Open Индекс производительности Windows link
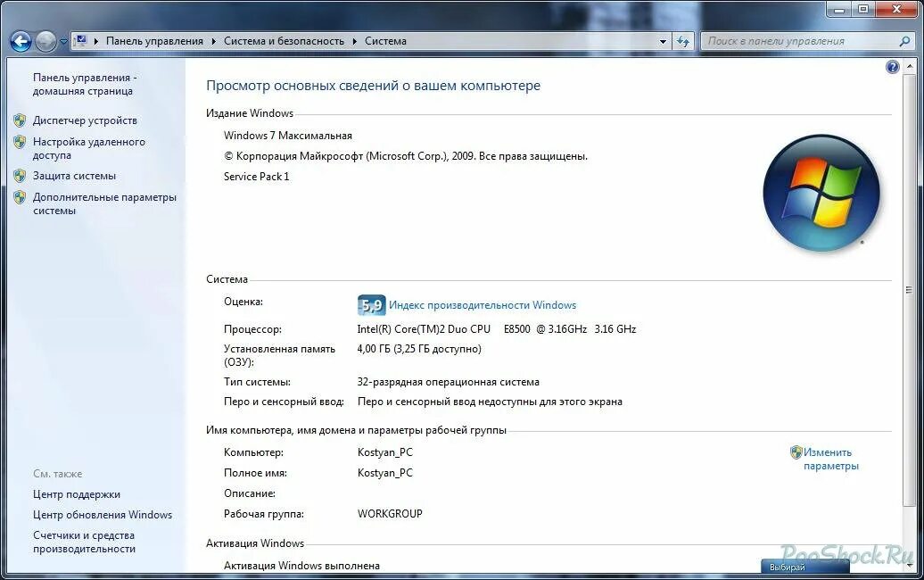Screen dimensions: 924x580 click(x=483, y=305)
